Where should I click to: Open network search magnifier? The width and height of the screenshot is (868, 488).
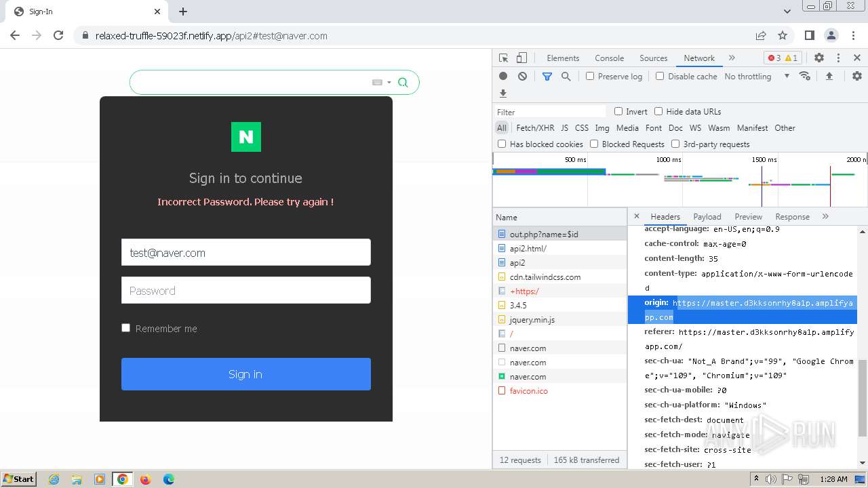(566, 77)
